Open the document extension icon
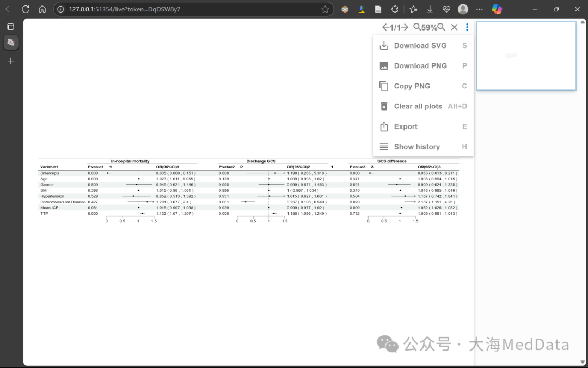Viewport: 588px width, 368px height. [378, 9]
